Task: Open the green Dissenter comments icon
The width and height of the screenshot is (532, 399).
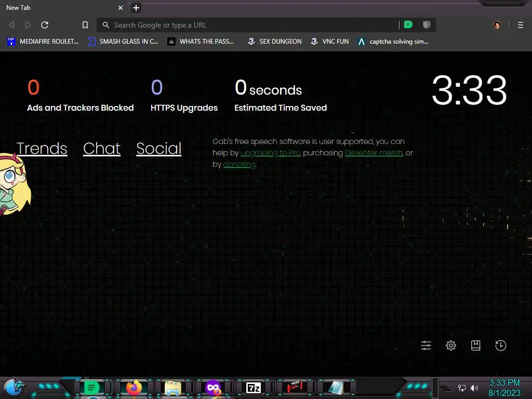Action: click(x=408, y=24)
